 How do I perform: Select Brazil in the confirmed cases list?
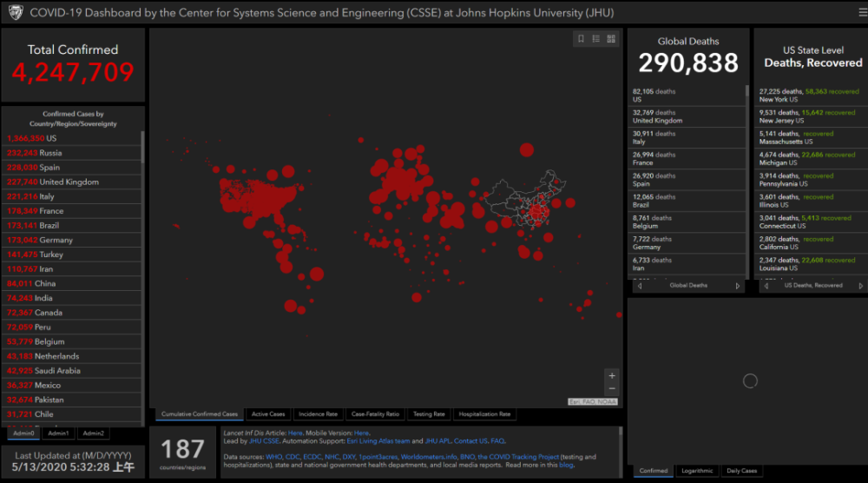[72, 226]
